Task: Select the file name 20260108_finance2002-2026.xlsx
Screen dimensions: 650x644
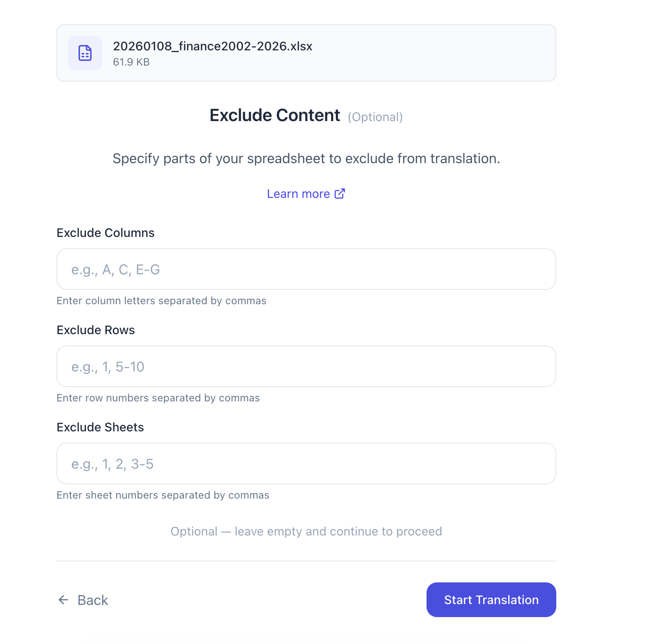Action: click(x=213, y=46)
